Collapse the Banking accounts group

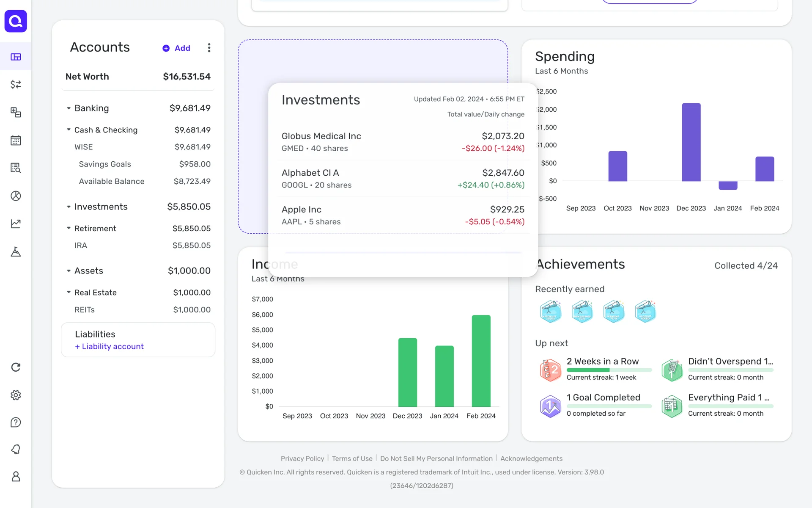tap(69, 108)
